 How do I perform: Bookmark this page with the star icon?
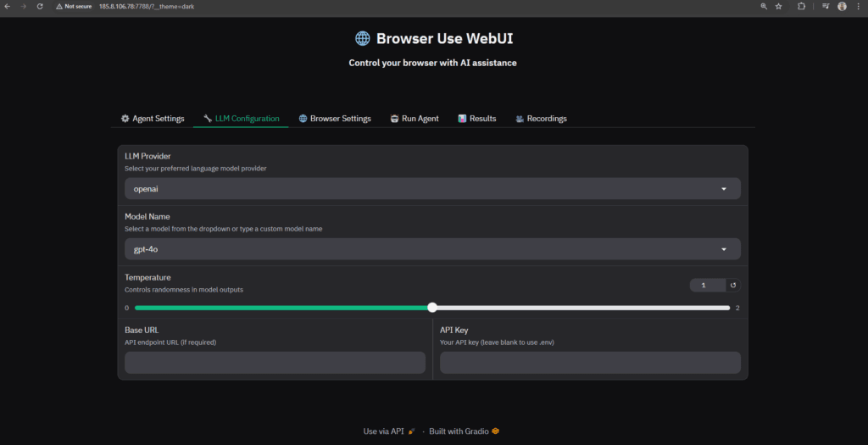point(778,6)
